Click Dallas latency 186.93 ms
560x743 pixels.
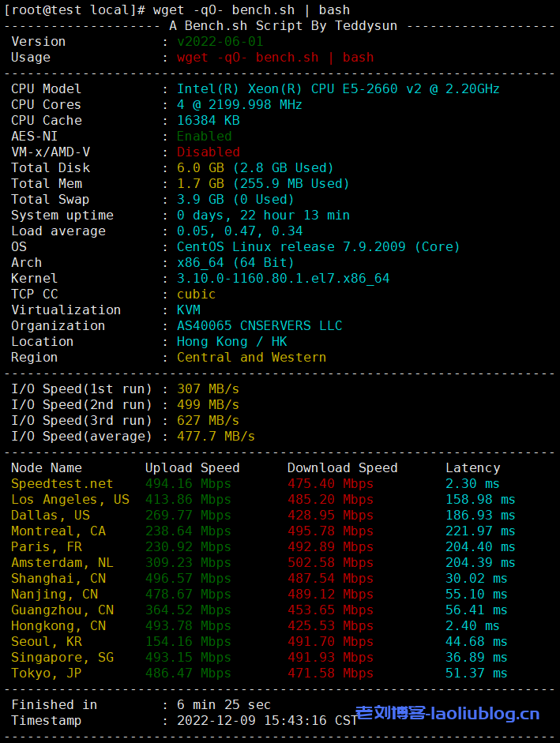[x=480, y=516]
